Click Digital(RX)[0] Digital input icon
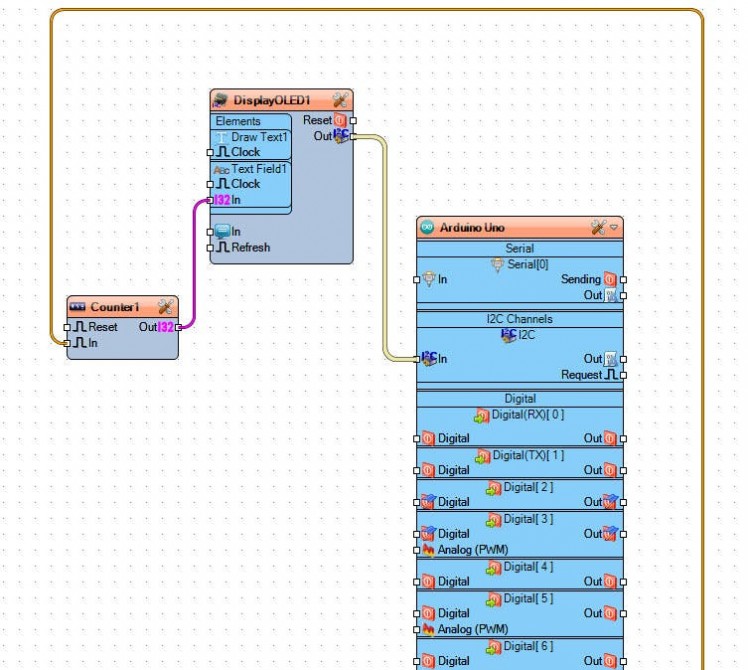 (x=428, y=438)
